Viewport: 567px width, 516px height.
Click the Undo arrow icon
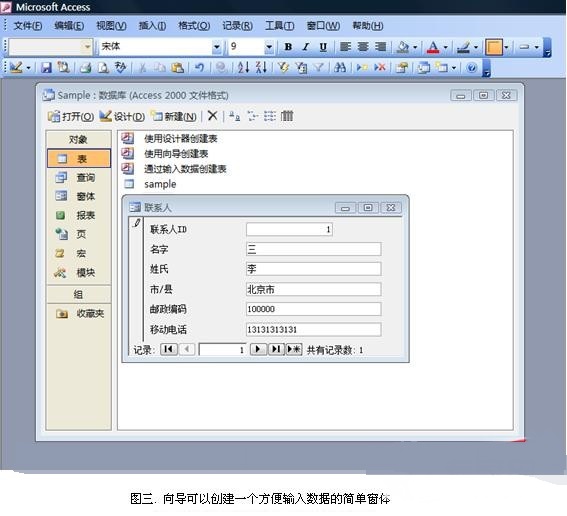199,68
